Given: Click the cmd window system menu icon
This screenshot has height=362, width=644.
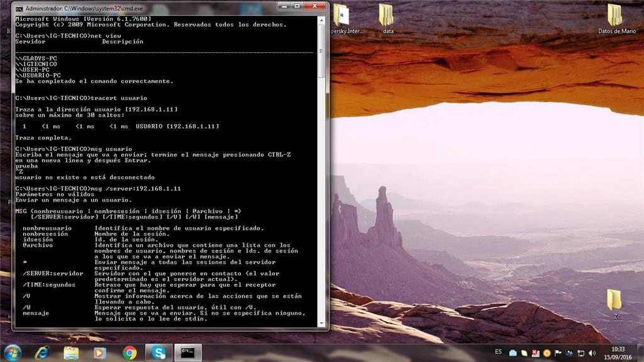Looking at the screenshot, I should coord(19,8).
